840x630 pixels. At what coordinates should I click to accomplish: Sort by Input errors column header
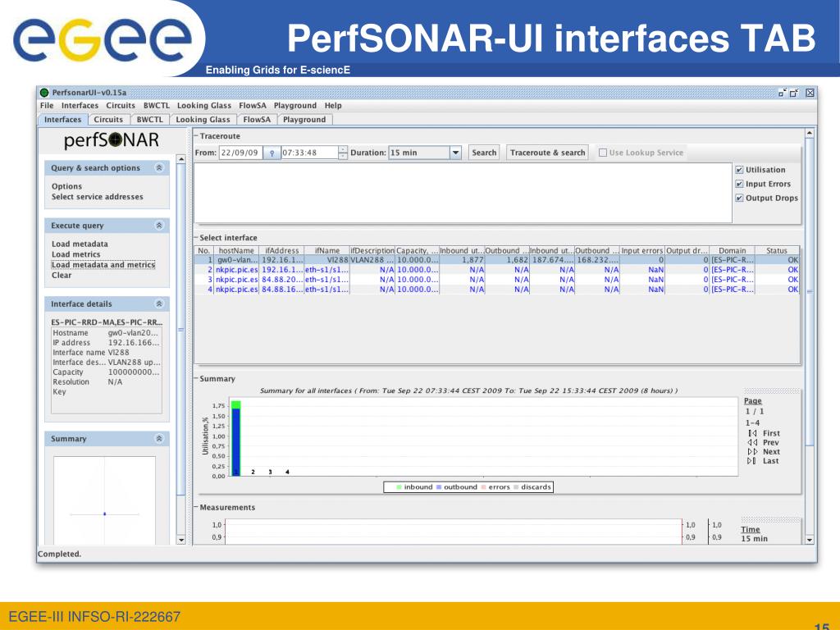pos(641,250)
